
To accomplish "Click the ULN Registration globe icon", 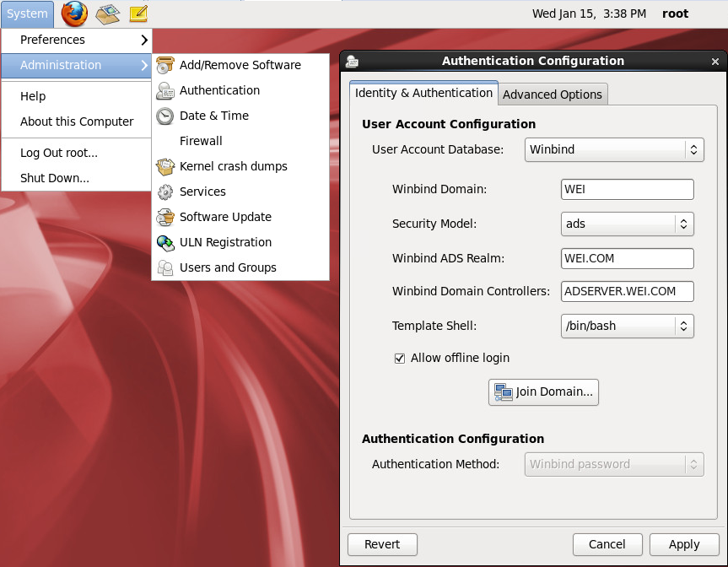I will tap(165, 242).
